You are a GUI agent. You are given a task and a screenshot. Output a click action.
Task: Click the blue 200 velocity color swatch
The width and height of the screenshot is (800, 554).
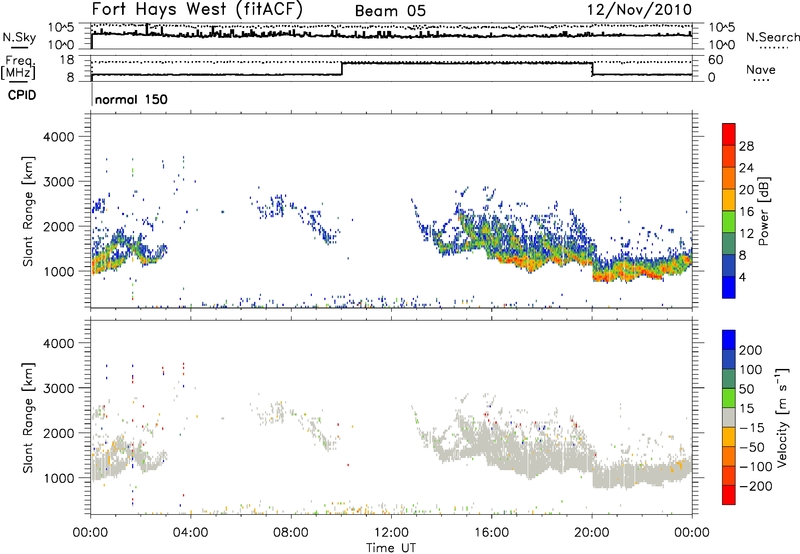(729, 340)
